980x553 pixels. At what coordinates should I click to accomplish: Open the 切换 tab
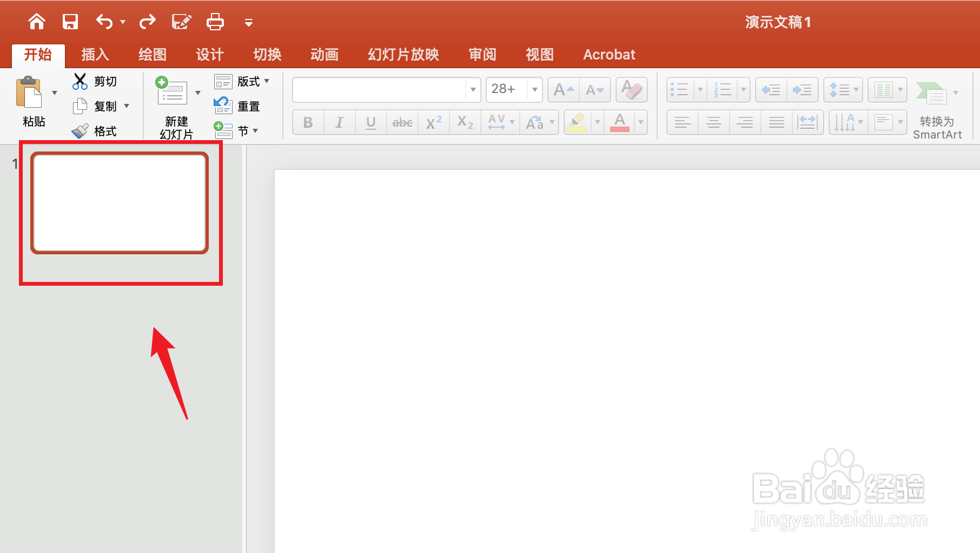click(x=267, y=55)
